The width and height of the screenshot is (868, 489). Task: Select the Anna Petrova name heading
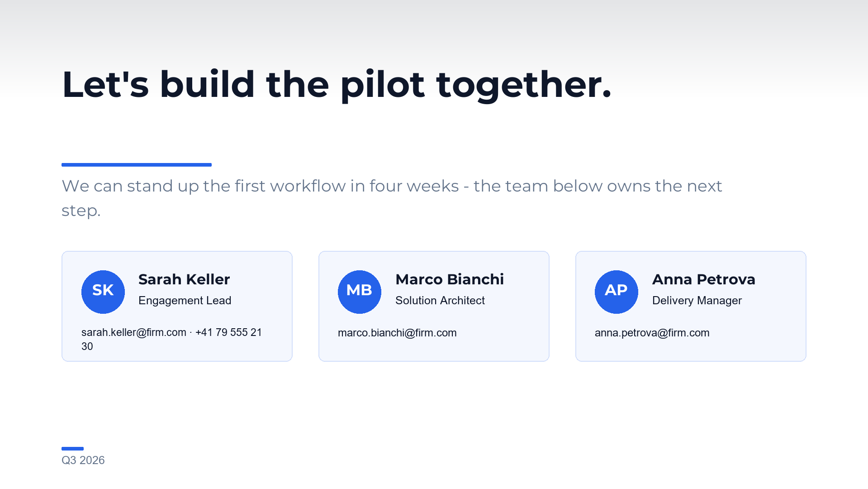tap(704, 279)
